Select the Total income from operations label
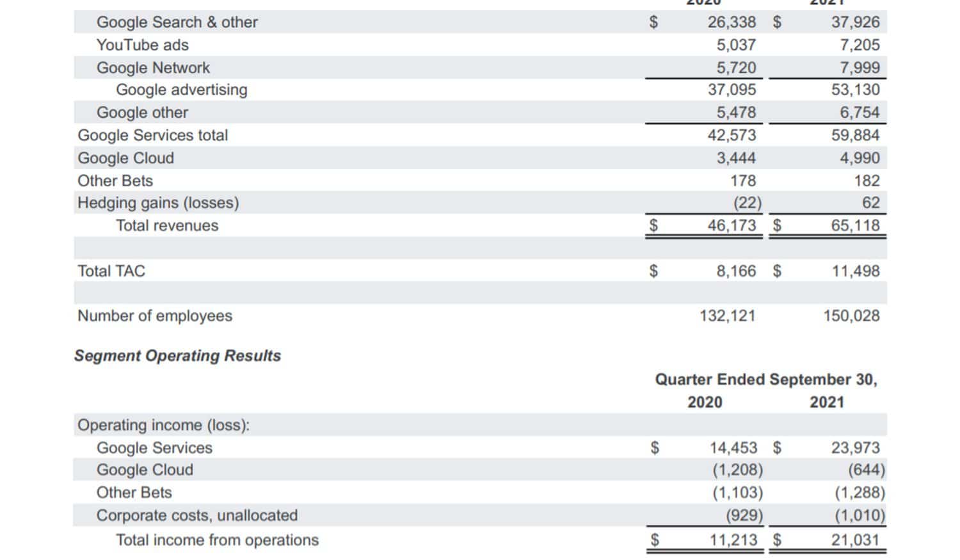This screenshot has height=560, width=960. 217,540
